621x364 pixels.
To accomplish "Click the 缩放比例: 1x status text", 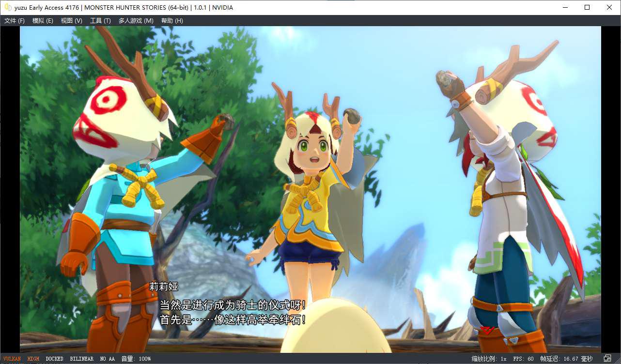I will (489, 359).
